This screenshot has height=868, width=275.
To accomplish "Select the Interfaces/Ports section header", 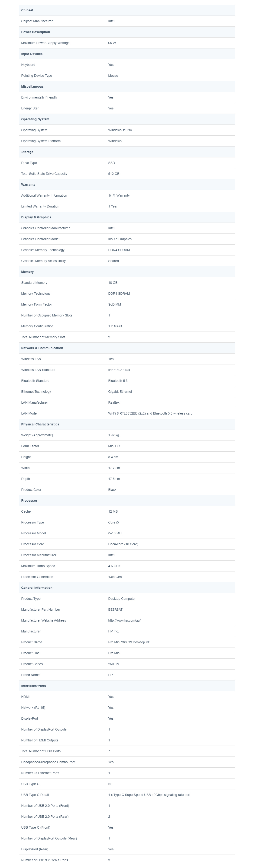I will (127, 686).
